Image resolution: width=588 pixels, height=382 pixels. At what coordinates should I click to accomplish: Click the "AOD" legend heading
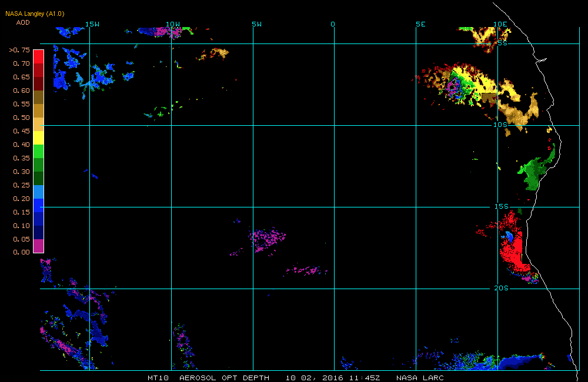(23, 22)
